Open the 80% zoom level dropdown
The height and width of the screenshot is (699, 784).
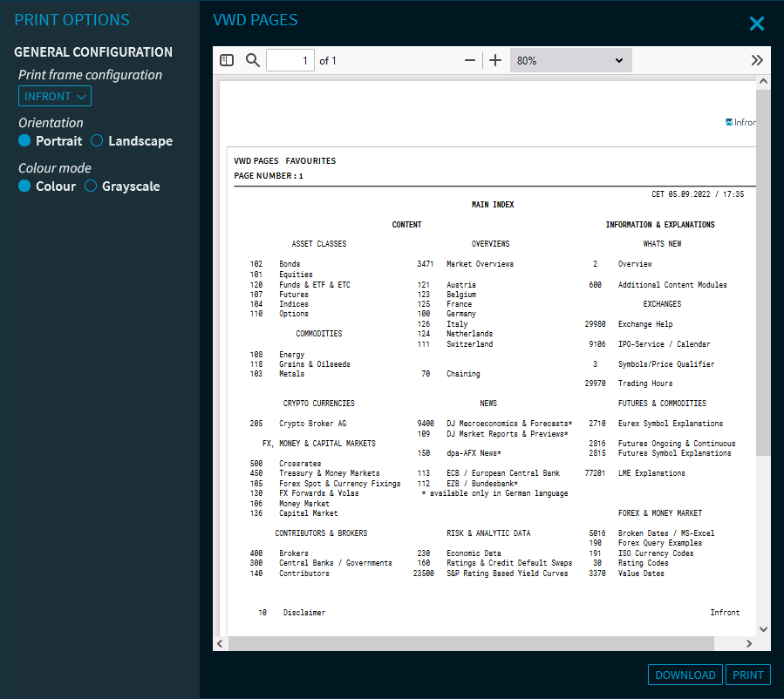tap(570, 60)
